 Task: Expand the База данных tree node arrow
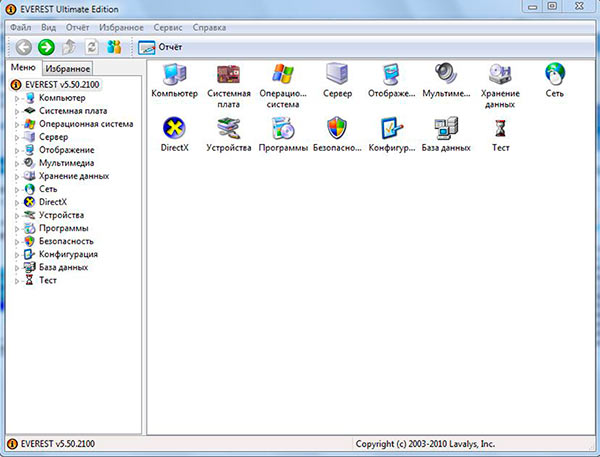pos(17,268)
